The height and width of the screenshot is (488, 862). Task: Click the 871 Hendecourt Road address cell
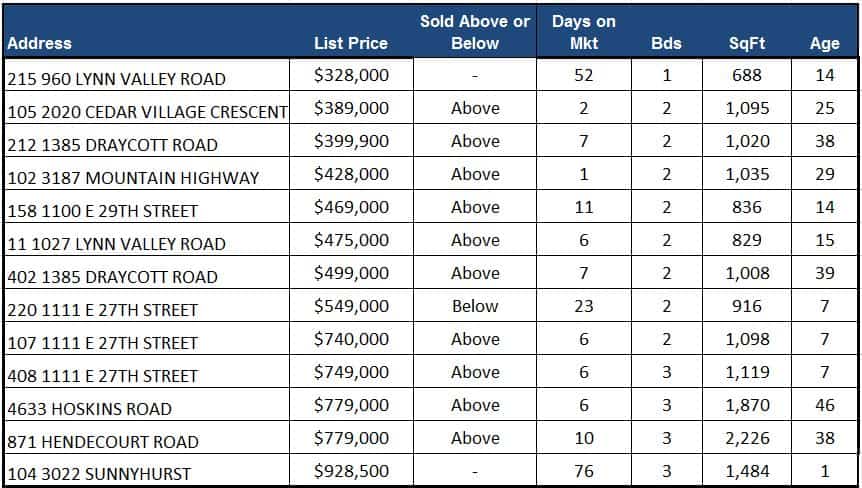[103, 442]
